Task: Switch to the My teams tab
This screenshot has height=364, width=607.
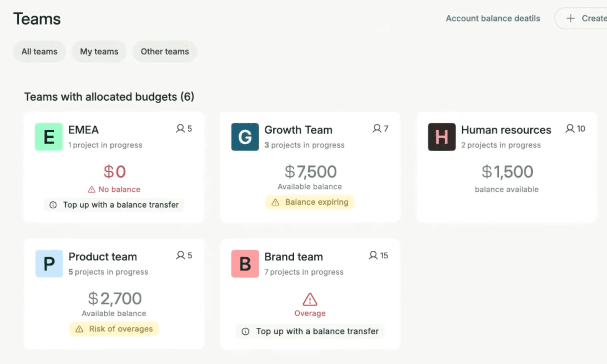Action: [99, 51]
